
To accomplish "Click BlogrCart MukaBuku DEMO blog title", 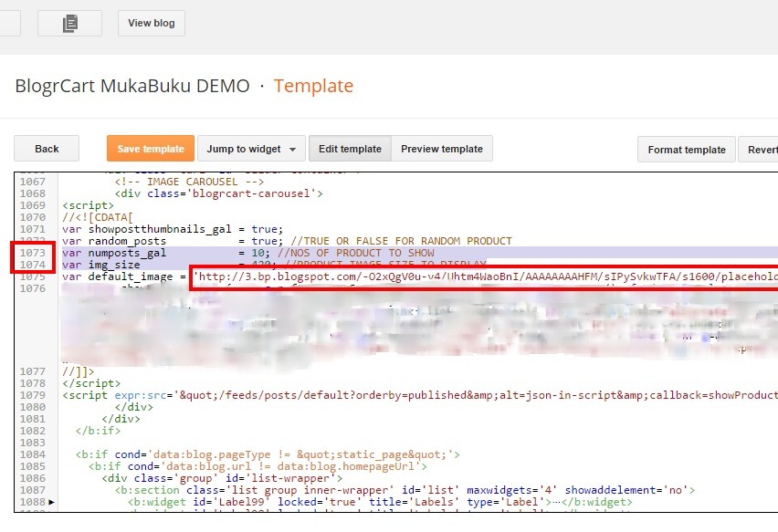I will click(x=132, y=86).
